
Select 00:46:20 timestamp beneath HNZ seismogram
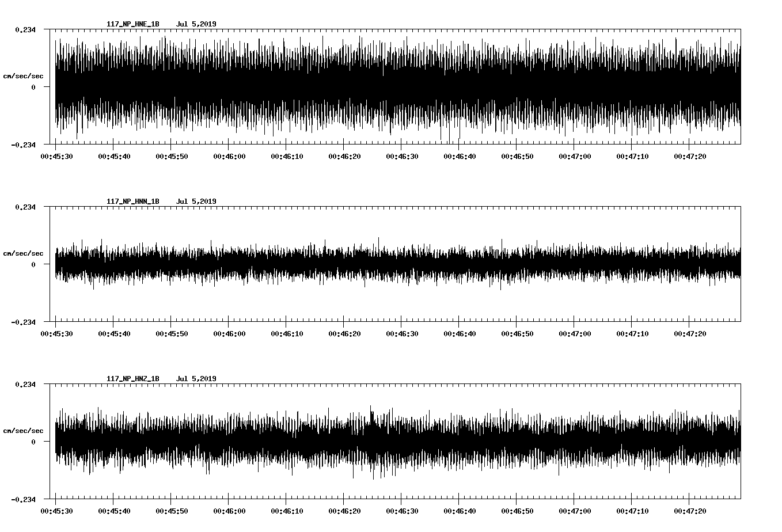coord(344,511)
